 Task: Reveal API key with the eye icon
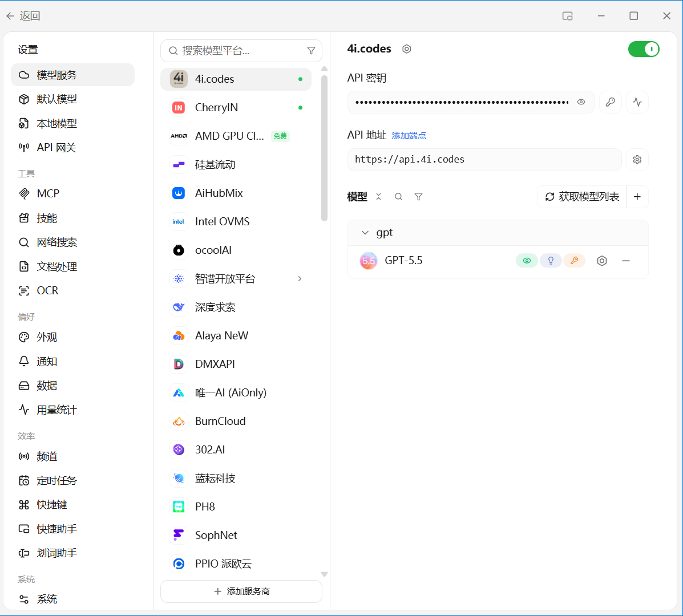click(581, 102)
